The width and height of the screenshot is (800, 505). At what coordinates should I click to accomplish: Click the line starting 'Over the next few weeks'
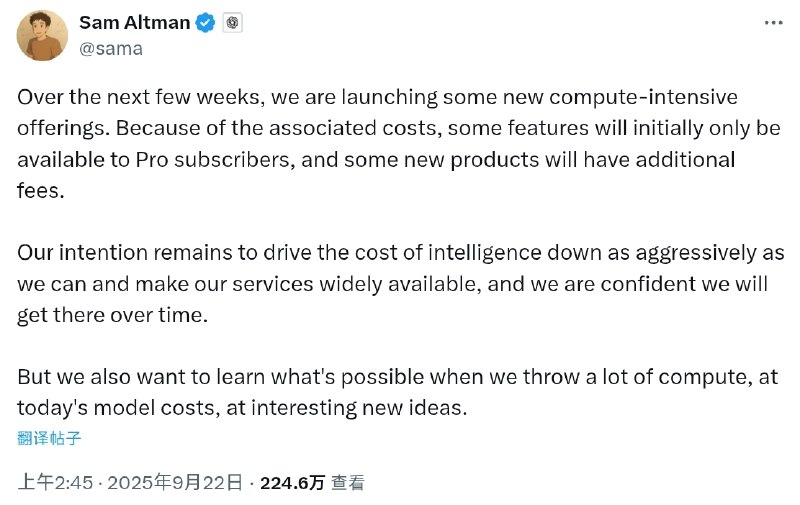tap(378, 97)
